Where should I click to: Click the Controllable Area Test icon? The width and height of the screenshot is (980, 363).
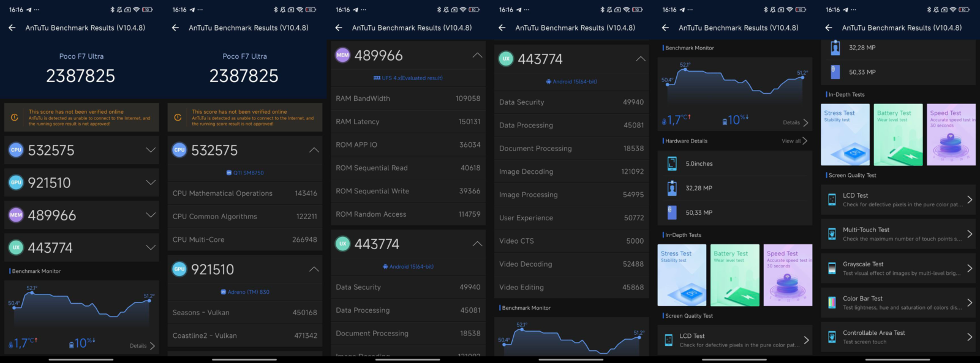click(832, 337)
